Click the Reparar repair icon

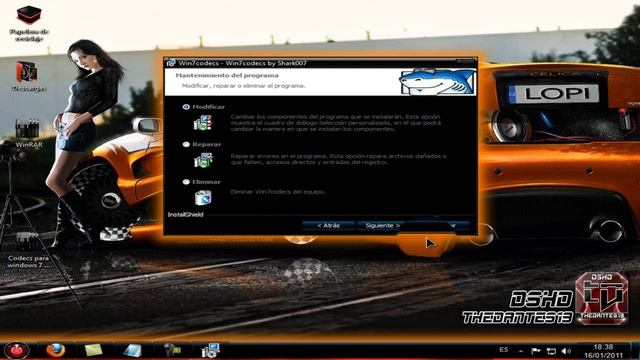[203, 160]
